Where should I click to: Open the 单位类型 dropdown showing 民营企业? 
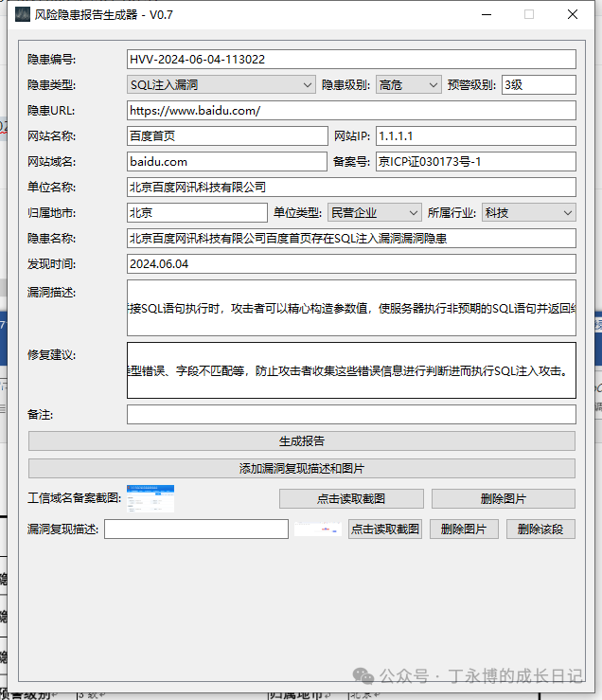375,213
